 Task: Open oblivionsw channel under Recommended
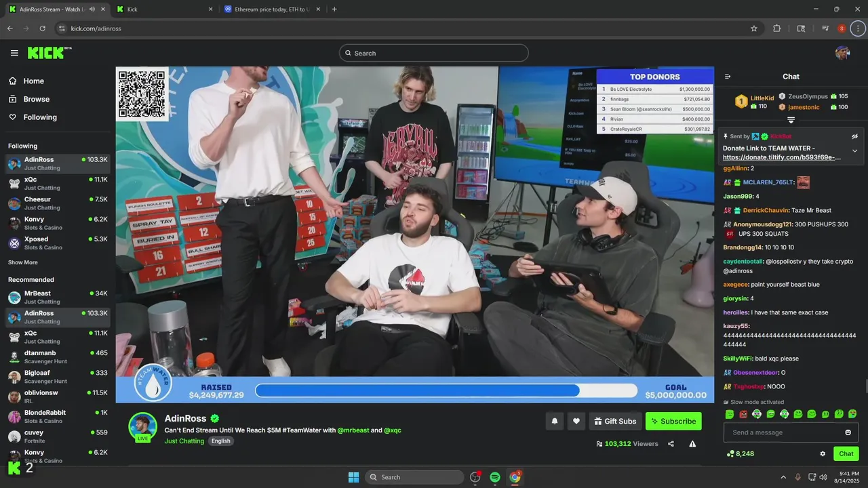(58, 396)
